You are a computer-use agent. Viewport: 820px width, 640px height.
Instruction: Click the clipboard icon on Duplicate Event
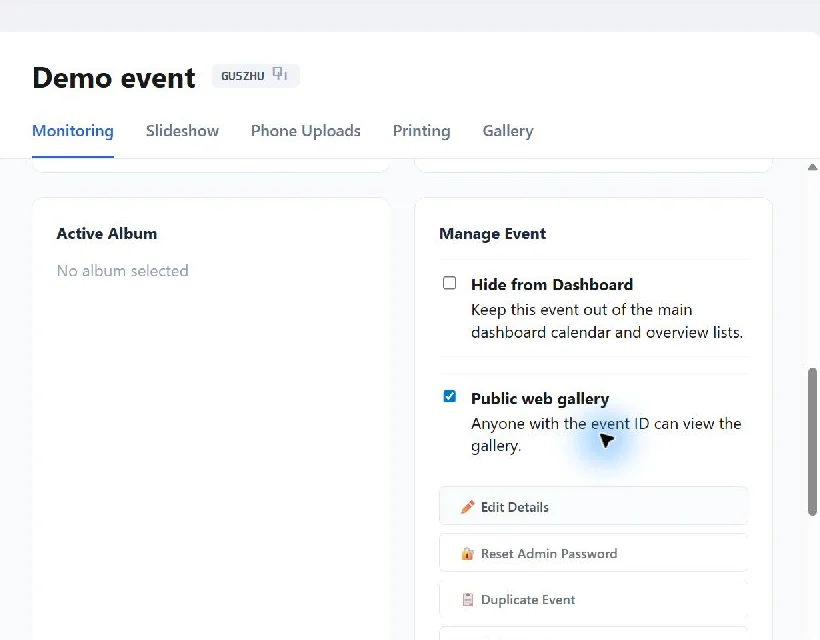(x=468, y=599)
